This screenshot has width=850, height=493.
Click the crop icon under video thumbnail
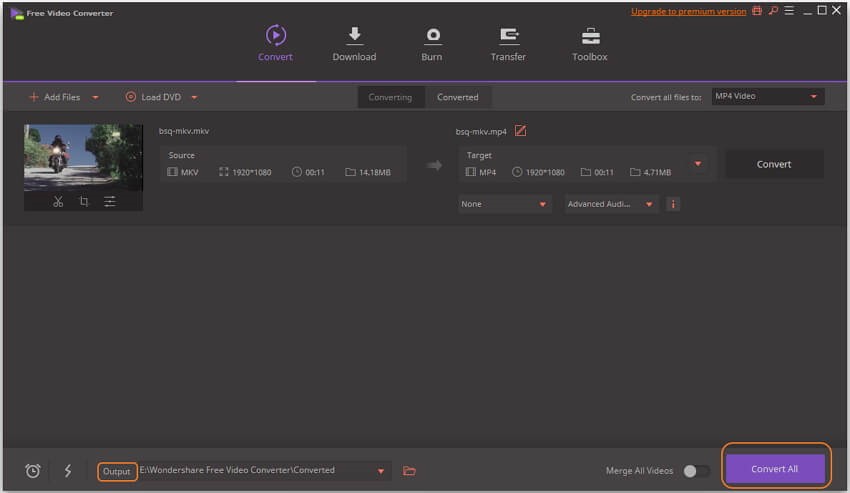(x=84, y=202)
